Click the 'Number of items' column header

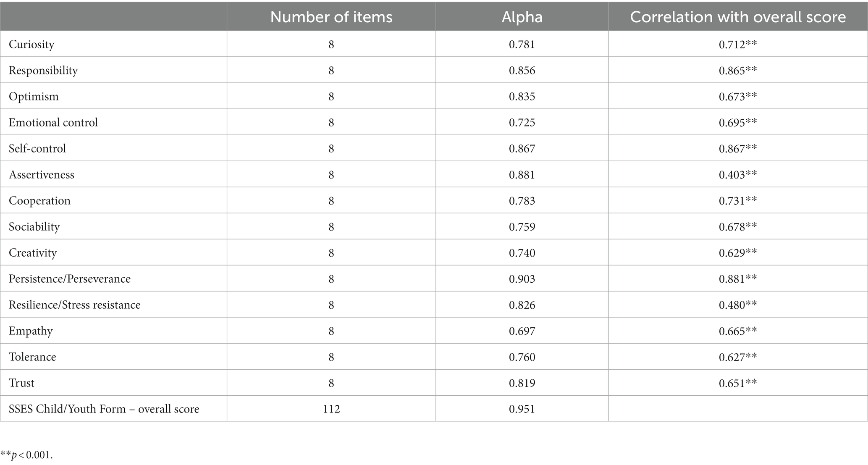(331, 17)
